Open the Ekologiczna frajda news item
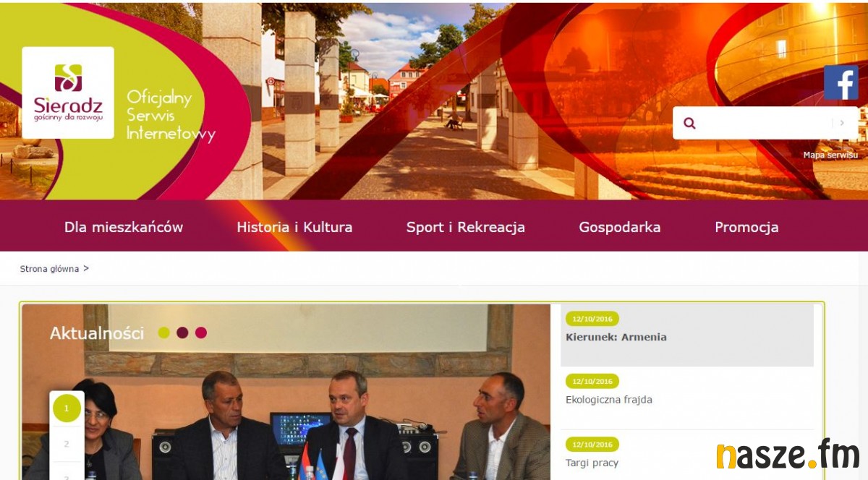868x480 pixels. point(609,400)
